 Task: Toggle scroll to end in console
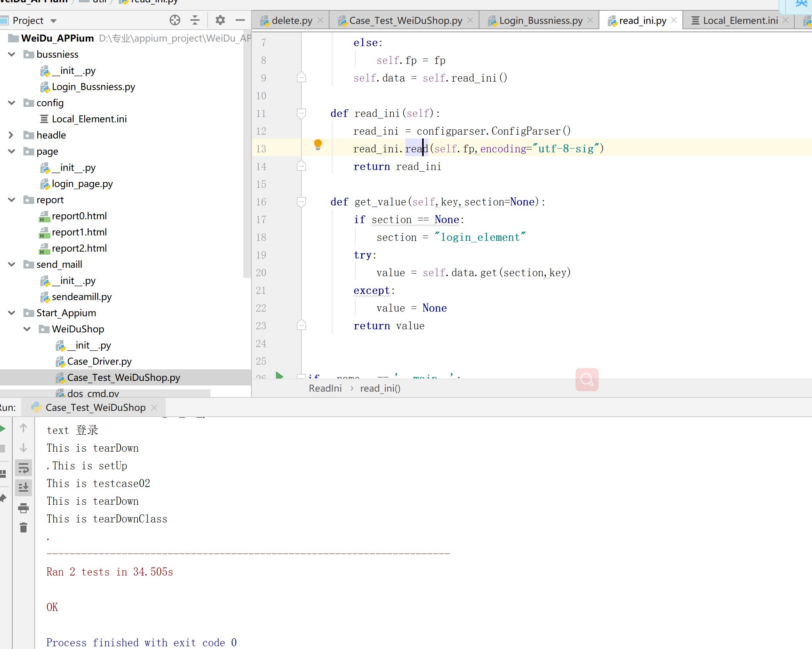tap(23, 487)
